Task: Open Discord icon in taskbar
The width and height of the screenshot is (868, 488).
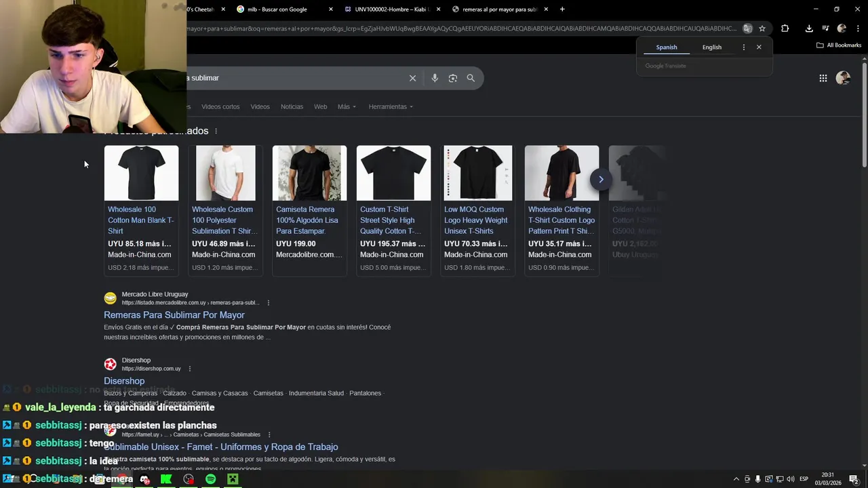Action: 144,479
